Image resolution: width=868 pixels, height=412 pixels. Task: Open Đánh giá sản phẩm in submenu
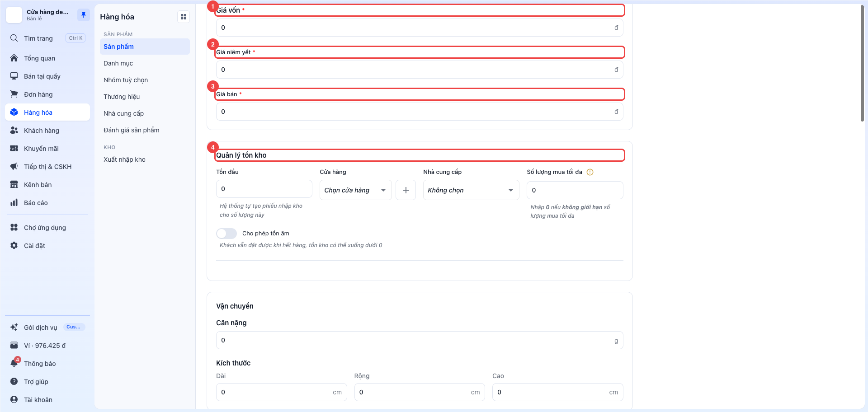pyautogui.click(x=145, y=130)
